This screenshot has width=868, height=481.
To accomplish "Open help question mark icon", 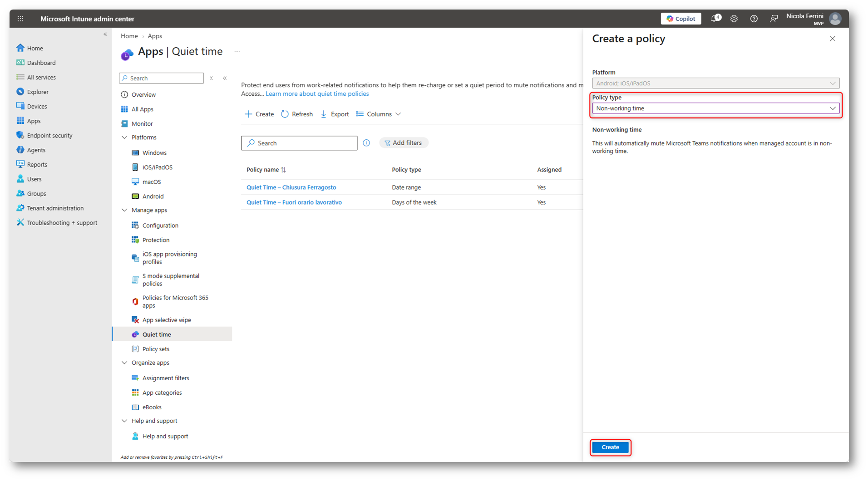I will pos(754,19).
